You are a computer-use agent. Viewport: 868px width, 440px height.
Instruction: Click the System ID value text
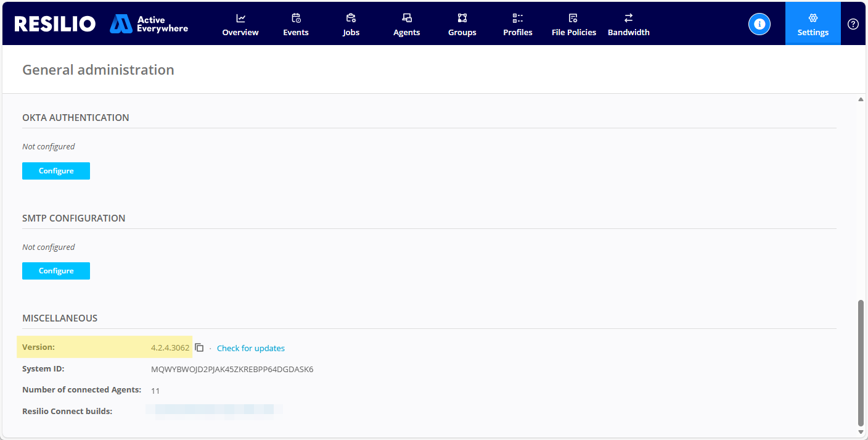pos(232,370)
